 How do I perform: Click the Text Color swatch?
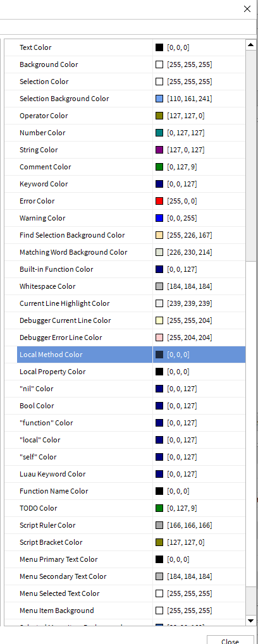[x=159, y=47]
